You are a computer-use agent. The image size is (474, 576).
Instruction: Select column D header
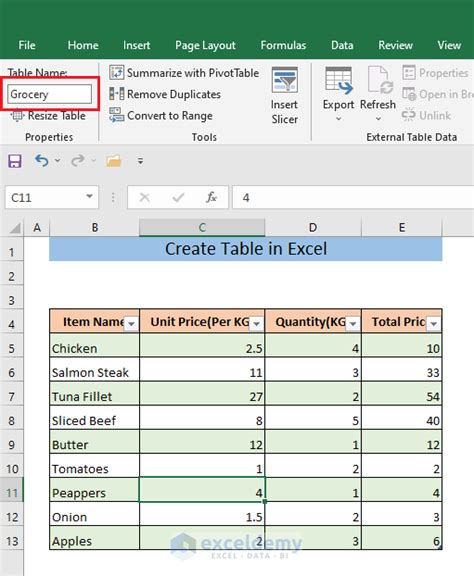point(313,228)
